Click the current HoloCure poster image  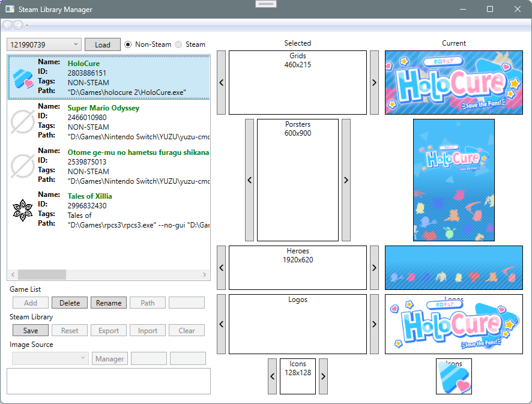coord(453,180)
